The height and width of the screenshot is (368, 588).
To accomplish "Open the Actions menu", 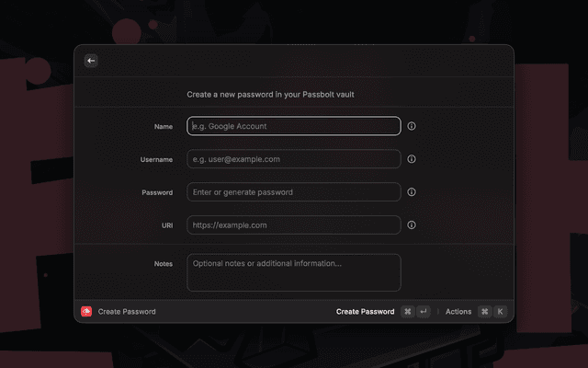I will pos(458,312).
